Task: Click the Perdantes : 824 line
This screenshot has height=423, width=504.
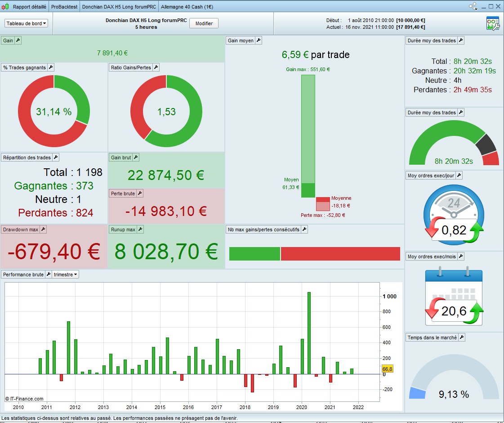Action: [x=56, y=213]
